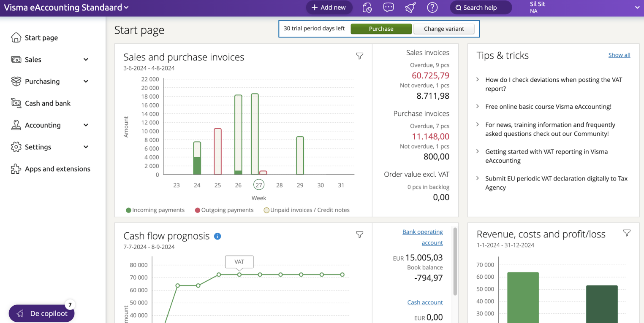The height and width of the screenshot is (323, 644).
Task: Open Show all tips link
Action: point(619,55)
